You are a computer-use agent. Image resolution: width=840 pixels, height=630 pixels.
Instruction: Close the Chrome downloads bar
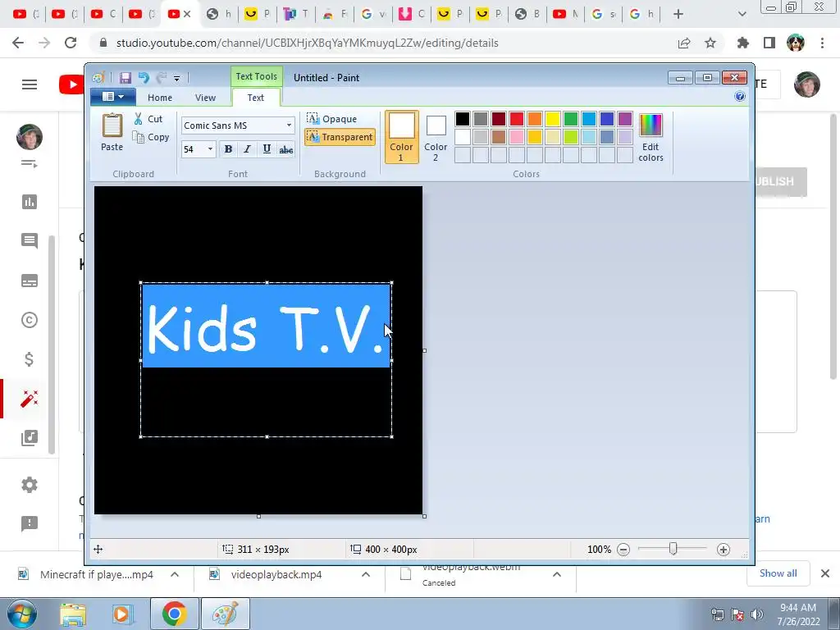[825, 573]
